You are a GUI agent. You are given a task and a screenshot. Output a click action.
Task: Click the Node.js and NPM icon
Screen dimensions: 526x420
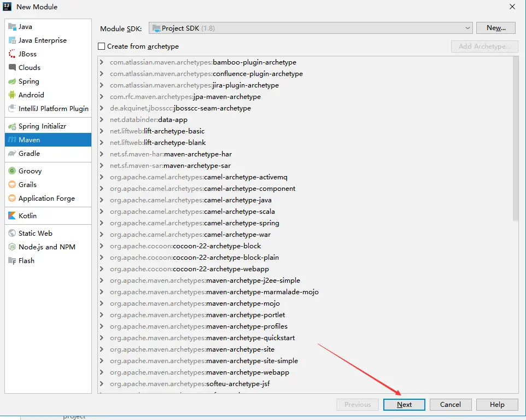tap(12, 247)
